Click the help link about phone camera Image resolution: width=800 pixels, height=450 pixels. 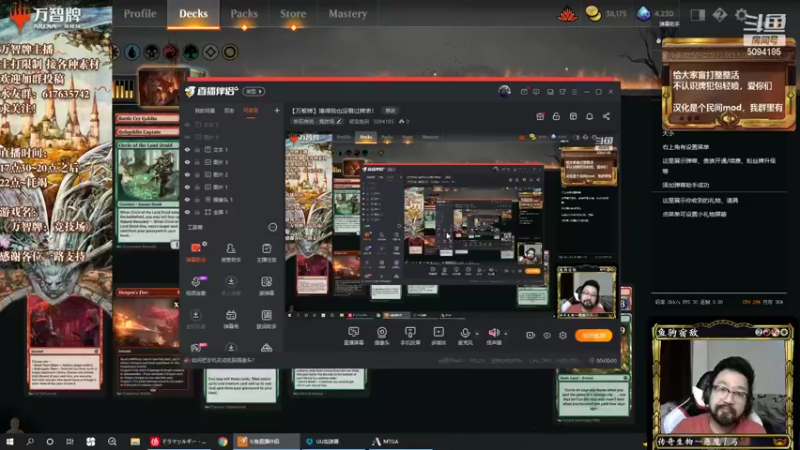pos(222,360)
